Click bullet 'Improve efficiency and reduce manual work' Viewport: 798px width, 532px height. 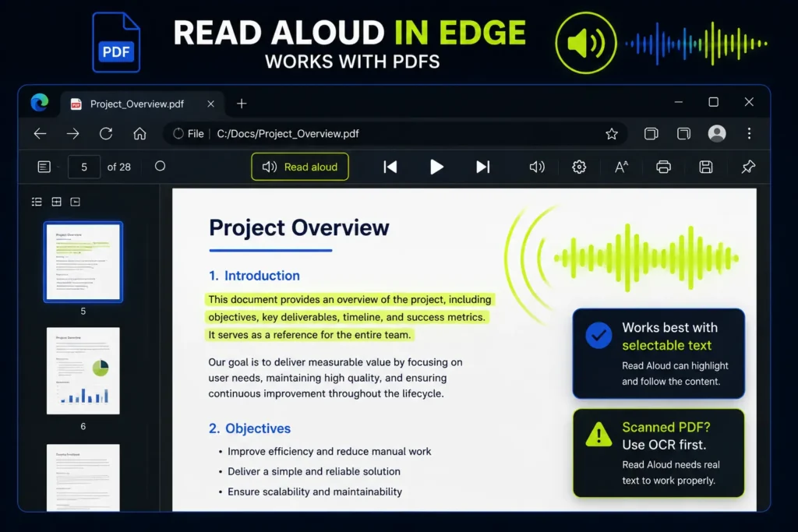point(330,452)
